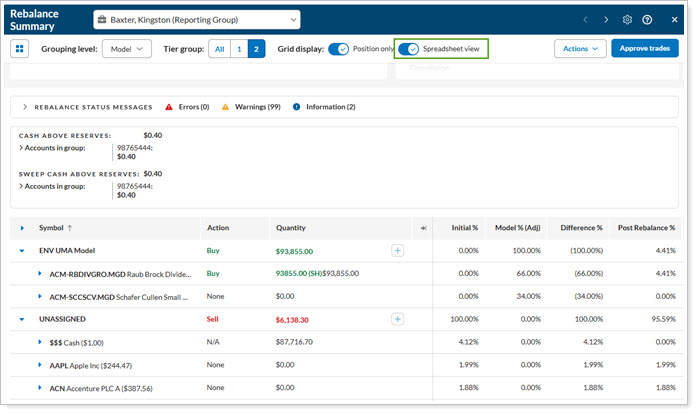Open the Baxter, Kingston group dropdown
Viewport: 697px width, 414px height.
click(197, 20)
